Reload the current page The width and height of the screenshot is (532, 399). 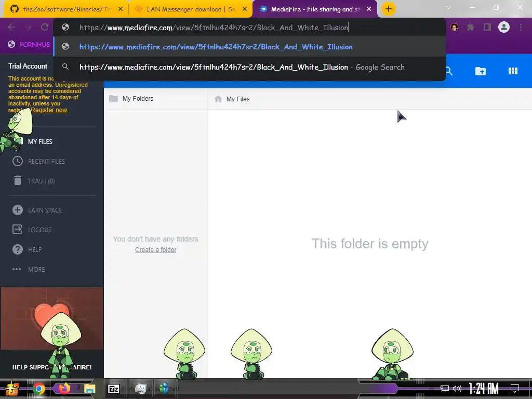45,27
